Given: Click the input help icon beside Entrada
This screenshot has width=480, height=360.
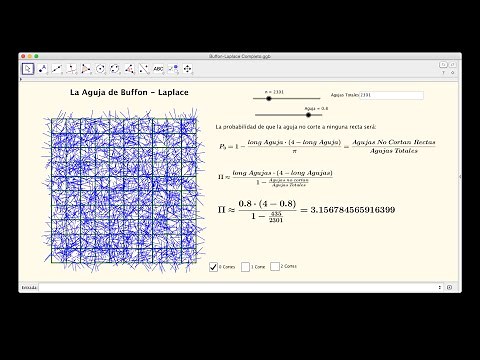Looking at the screenshot, I should tap(449, 287).
